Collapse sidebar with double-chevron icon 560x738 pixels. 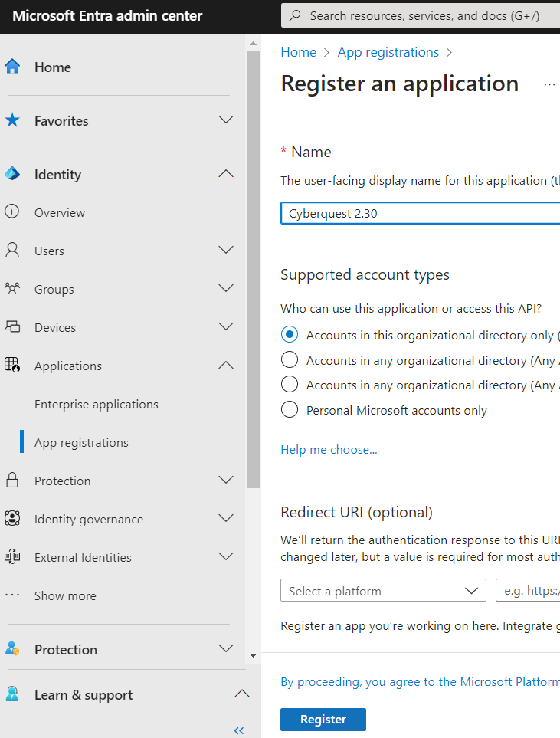(x=239, y=730)
